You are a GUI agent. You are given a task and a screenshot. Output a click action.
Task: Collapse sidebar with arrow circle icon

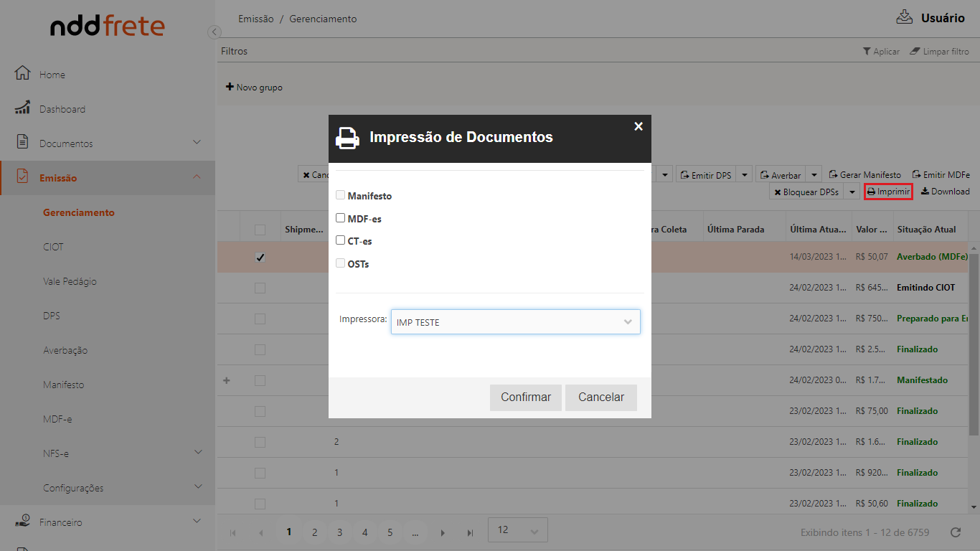click(x=214, y=32)
